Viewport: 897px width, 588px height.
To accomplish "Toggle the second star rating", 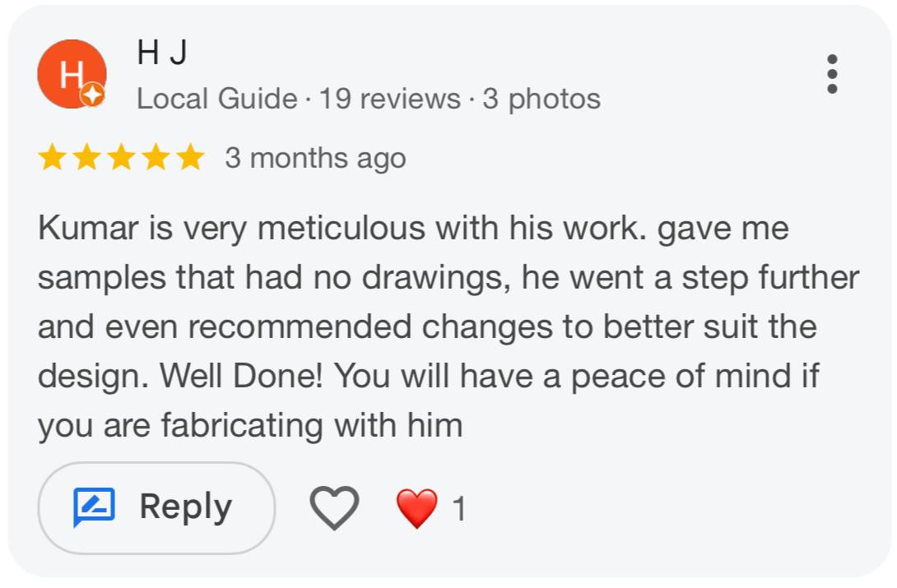I will click(x=87, y=157).
